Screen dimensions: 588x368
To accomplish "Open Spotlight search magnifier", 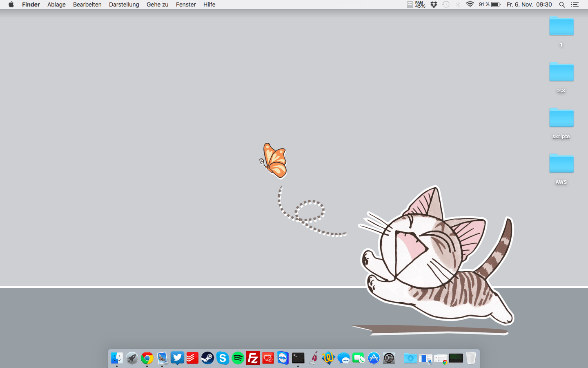I will click(562, 4).
